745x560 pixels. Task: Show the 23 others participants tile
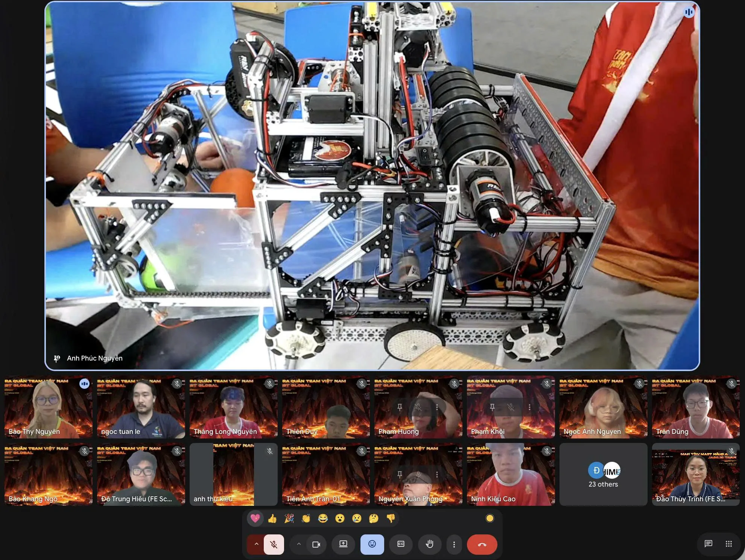(603, 474)
